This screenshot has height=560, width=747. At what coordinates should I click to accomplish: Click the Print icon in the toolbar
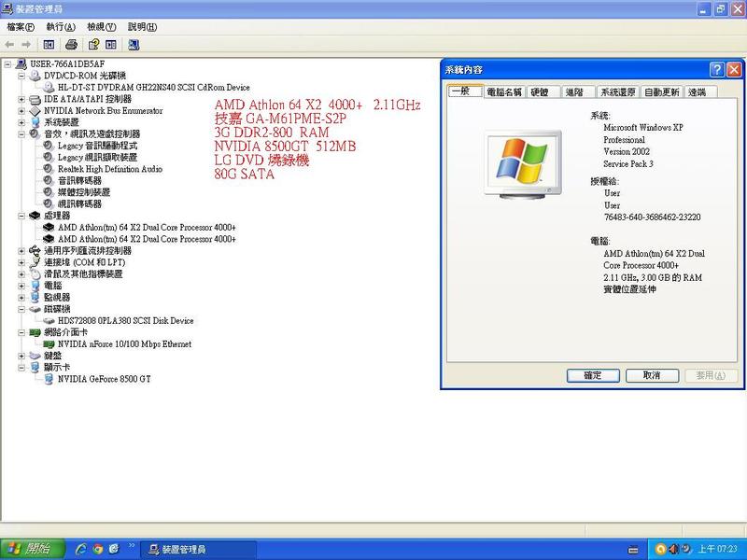[x=71, y=45]
